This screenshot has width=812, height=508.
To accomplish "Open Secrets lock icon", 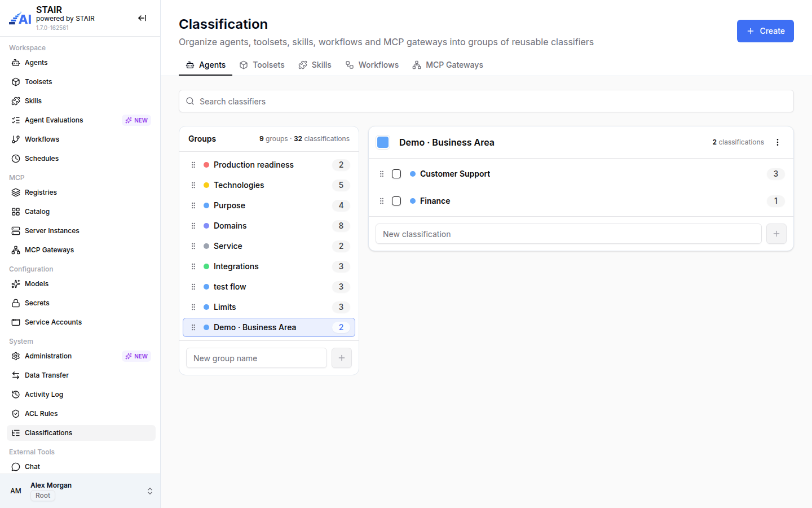I will pos(16,303).
